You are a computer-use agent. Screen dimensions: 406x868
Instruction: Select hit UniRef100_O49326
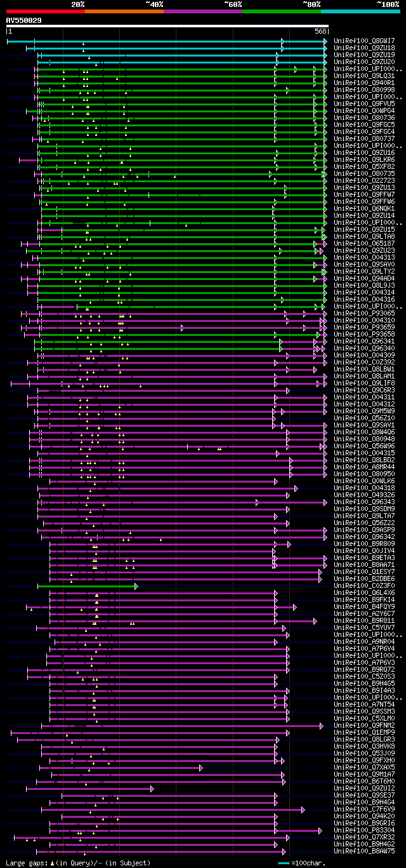(x=364, y=495)
